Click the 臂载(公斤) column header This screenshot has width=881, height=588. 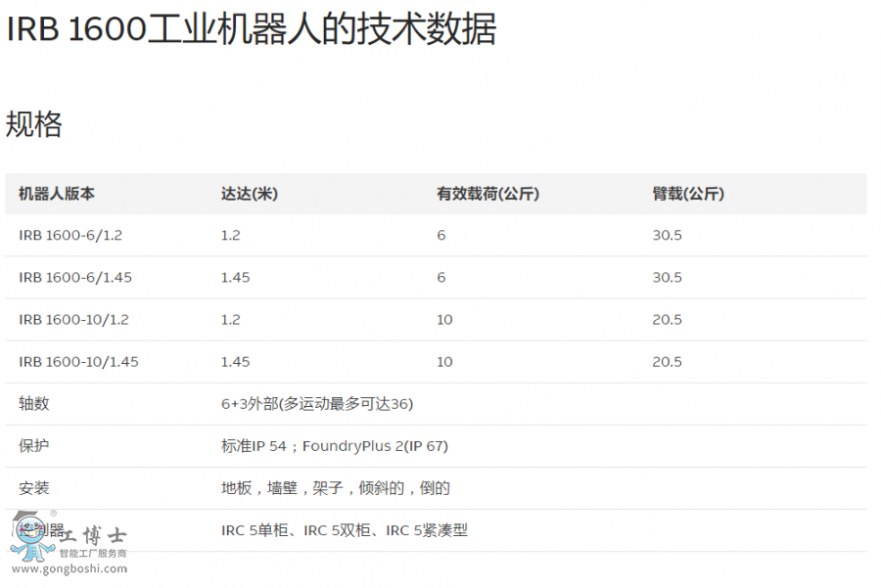tap(687, 194)
